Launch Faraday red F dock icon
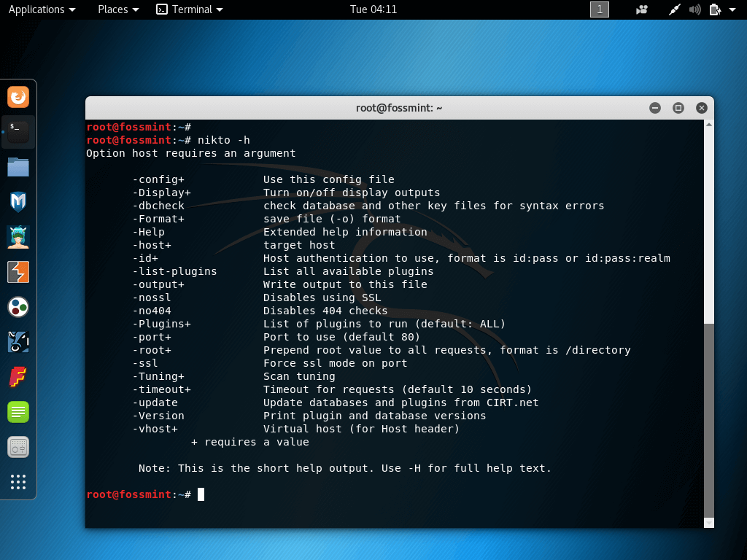747x560 pixels. pos(18,377)
